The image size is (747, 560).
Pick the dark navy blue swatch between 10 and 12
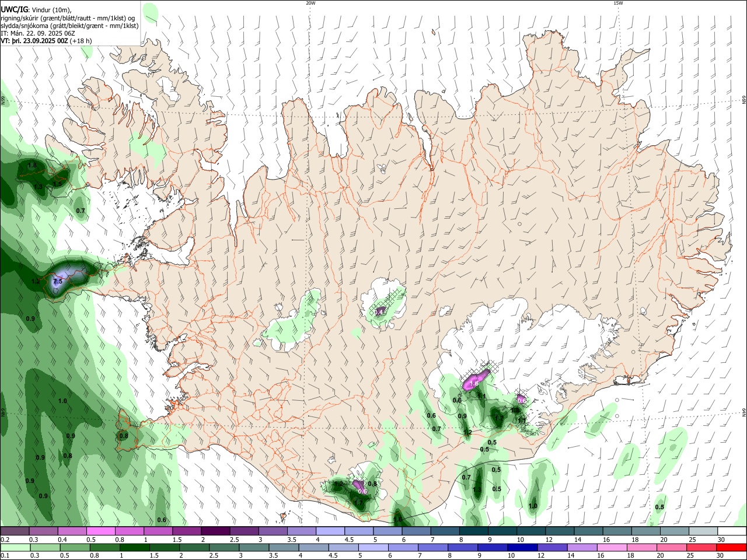tap(522, 547)
